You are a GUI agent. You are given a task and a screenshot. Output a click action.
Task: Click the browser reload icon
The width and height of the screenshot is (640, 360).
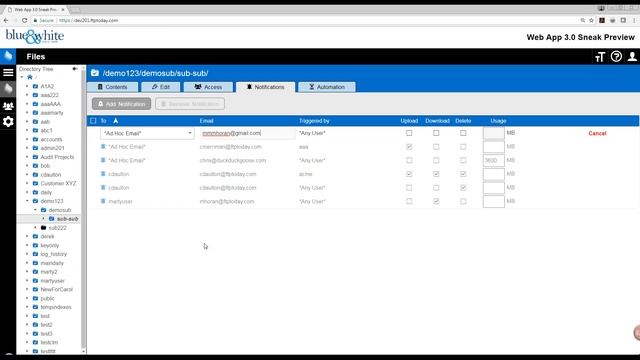click(x=24, y=20)
